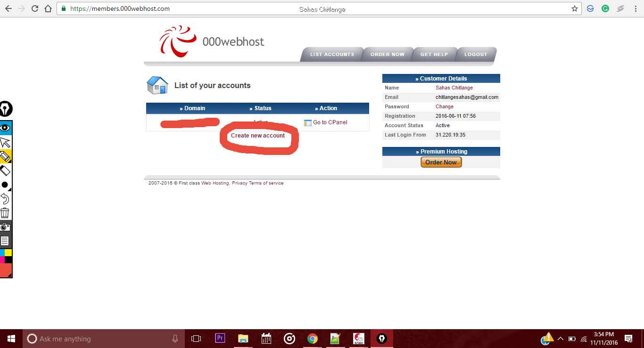Image resolution: width=644 pixels, height=348 pixels.
Task: Click the Action column header
Action: pos(326,108)
